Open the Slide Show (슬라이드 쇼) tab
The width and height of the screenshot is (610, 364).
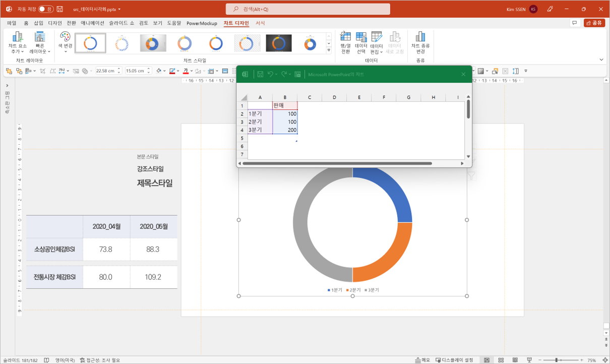click(121, 23)
